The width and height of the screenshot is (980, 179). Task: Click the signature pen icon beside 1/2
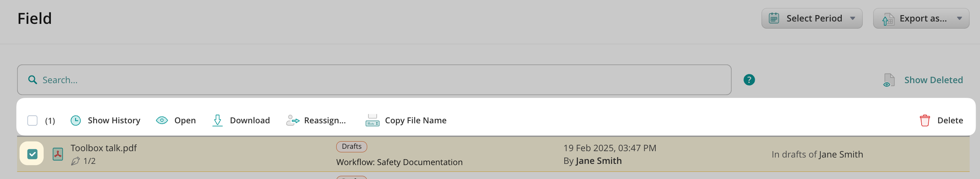[x=75, y=161]
